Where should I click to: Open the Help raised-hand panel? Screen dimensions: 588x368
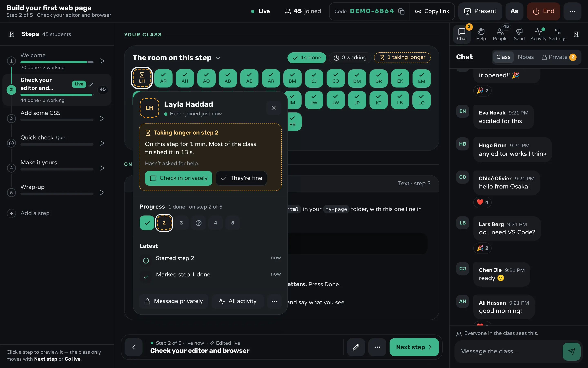click(481, 34)
